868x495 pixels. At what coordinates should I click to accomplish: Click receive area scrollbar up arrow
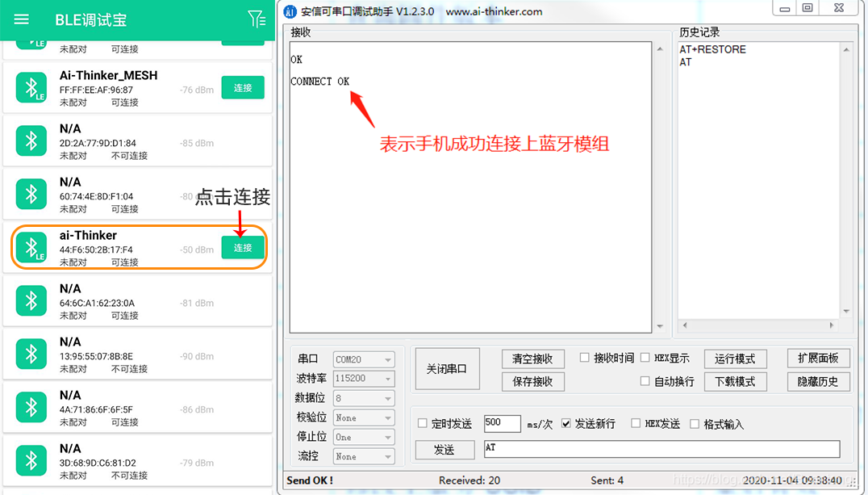(x=660, y=49)
